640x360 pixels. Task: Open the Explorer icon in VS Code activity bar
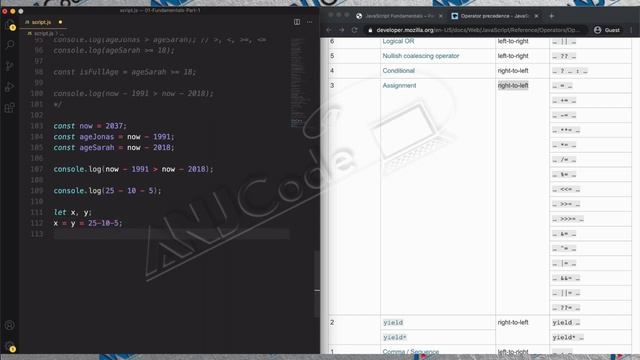point(10,26)
